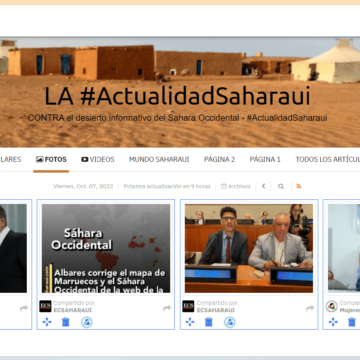Click the Mujeres source avatar
360x360 pixels.
pos(332,306)
